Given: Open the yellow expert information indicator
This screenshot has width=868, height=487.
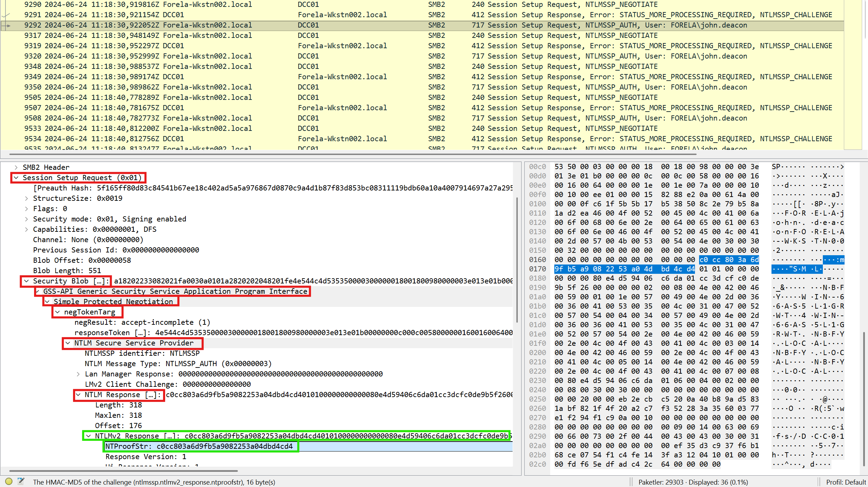Looking at the screenshot, I should click(9, 481).
